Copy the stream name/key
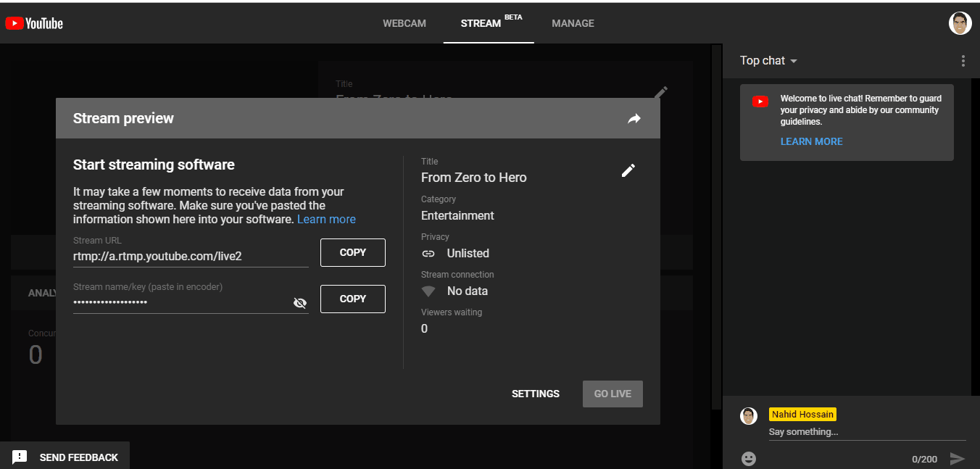The width and height of the screenshot is (980, 469). pos(353,299)
